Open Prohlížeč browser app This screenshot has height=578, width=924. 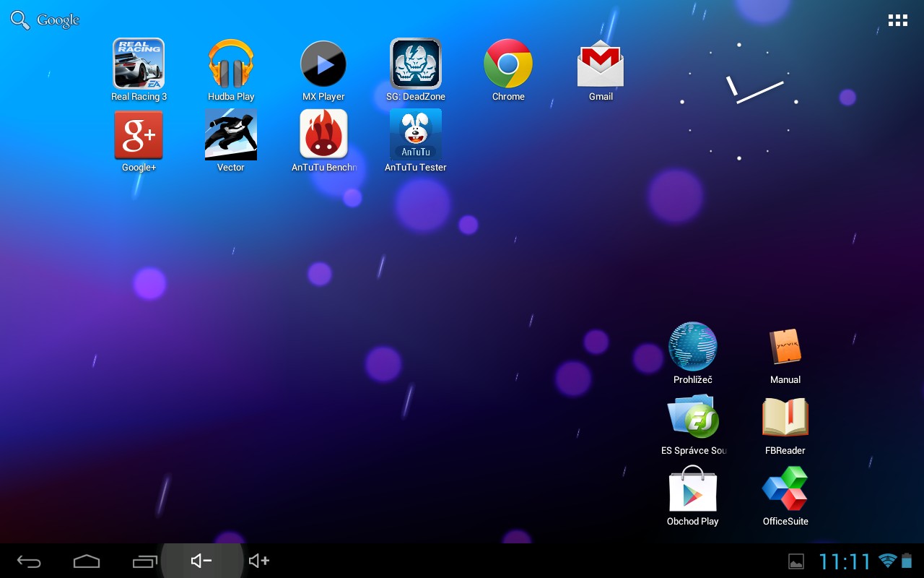693,347
